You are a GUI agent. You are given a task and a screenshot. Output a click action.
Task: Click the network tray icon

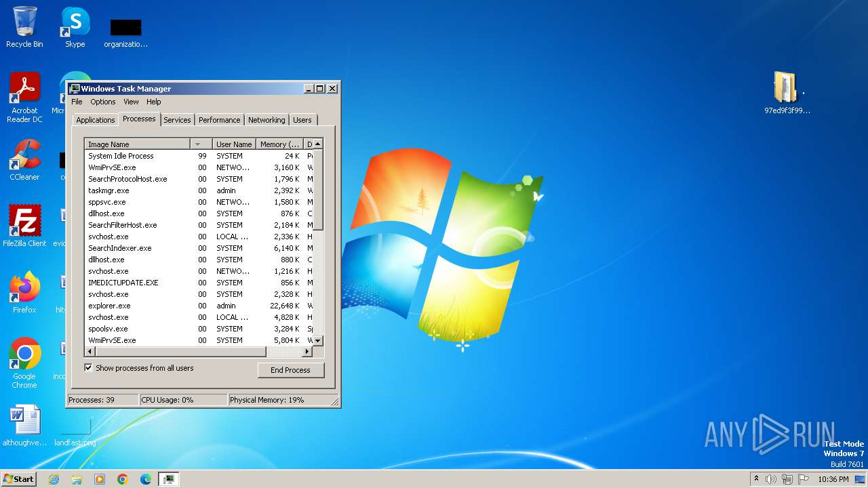tap(787, 479)
